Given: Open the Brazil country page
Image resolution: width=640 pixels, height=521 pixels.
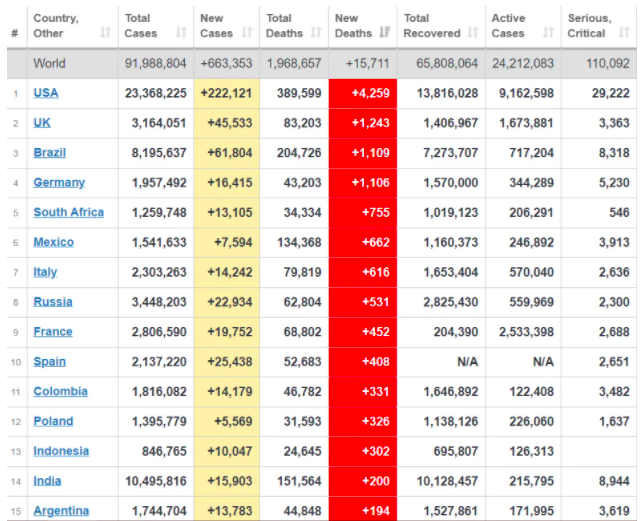Looking at the screenshot, I should 49,153.
